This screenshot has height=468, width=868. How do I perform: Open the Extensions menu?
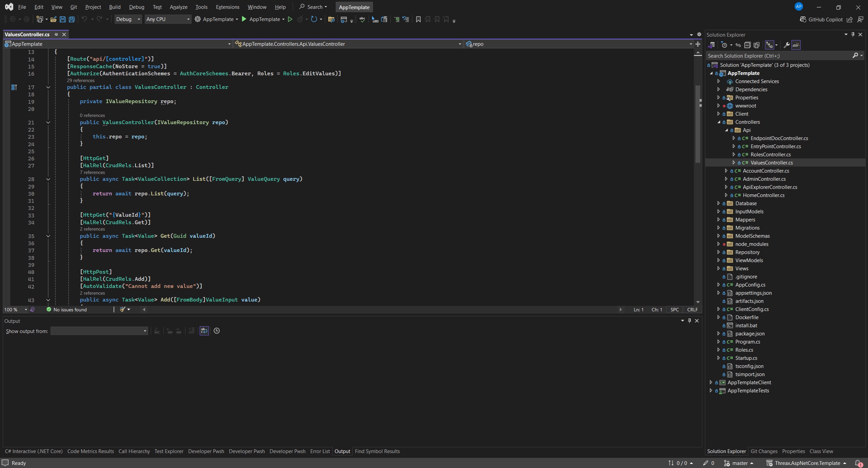pyautogui.click(x=228, y=7)
